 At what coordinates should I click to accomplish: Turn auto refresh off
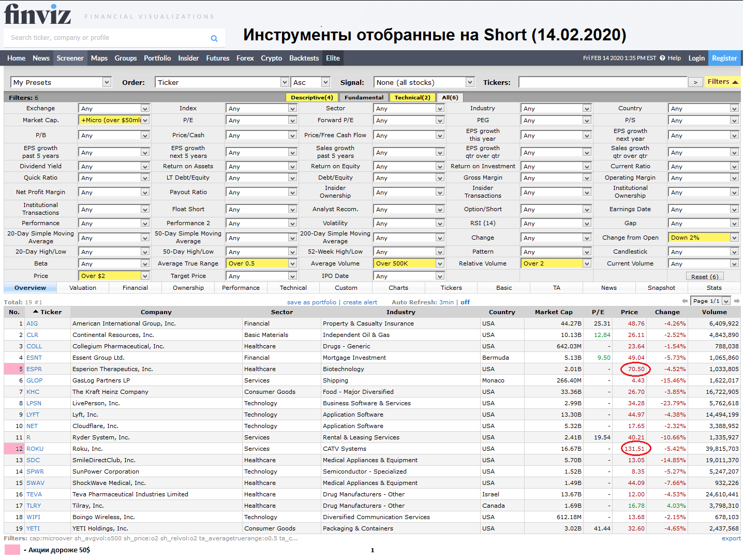[465, 302]
